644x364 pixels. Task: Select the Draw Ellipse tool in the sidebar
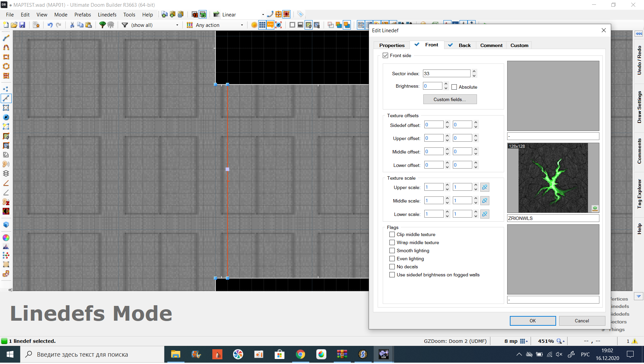[6, 66]
